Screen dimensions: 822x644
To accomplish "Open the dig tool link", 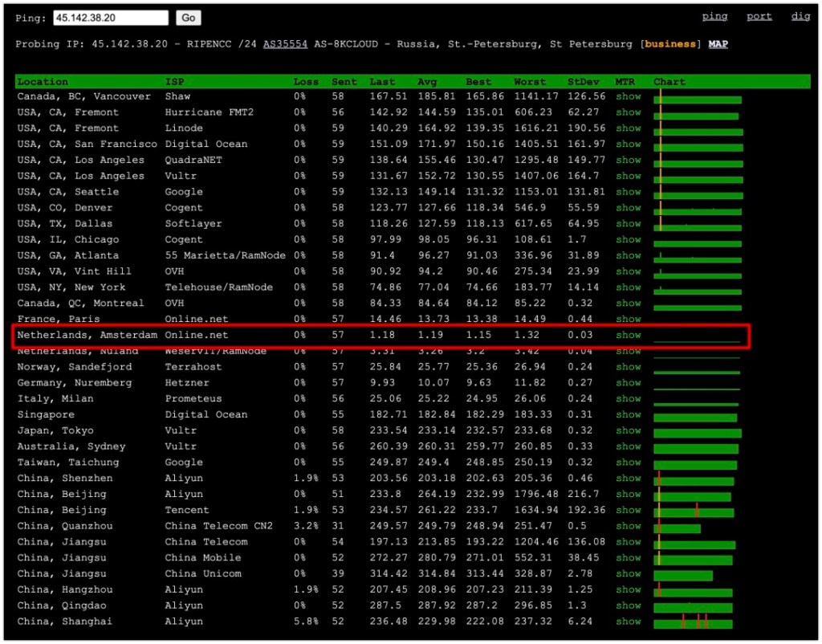I will (800, 16).
